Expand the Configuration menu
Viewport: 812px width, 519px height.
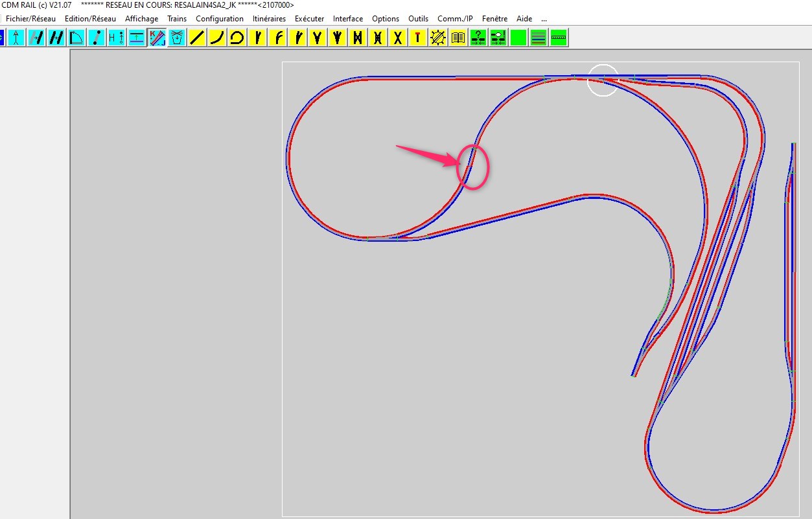click(220, 19)
